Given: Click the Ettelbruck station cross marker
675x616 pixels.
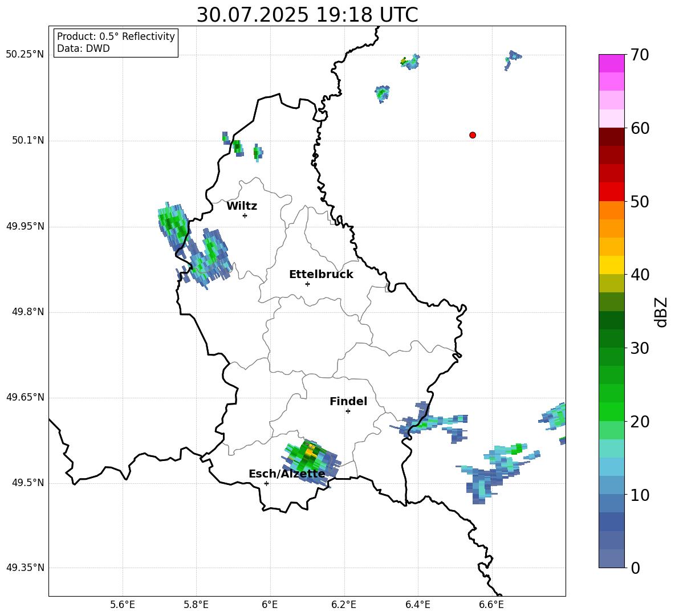Looking at the screenshot, I should [307, 284].
